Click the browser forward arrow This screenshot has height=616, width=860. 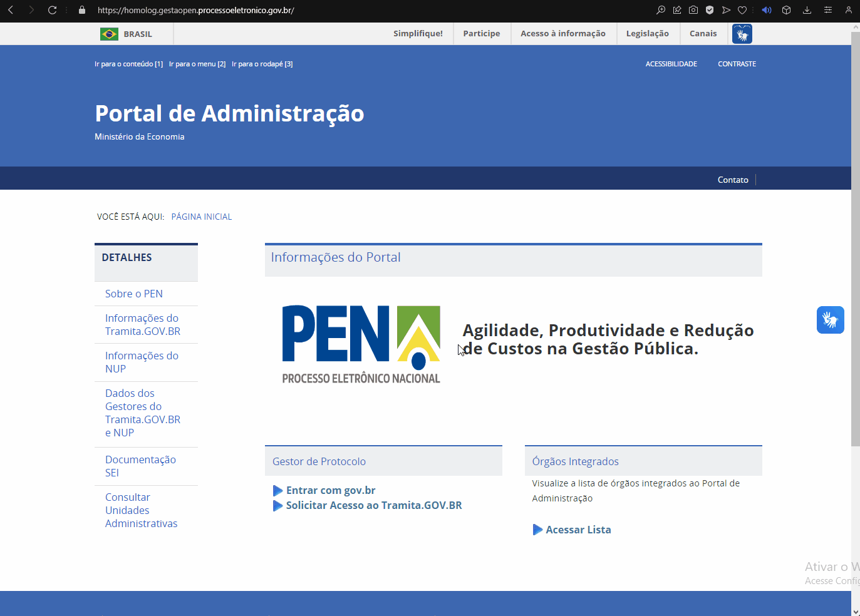(31, 10)
